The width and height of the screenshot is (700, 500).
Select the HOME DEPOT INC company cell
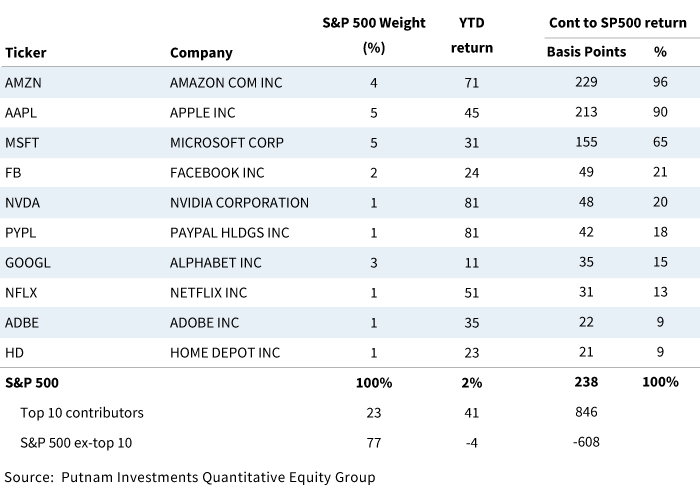(x=225, y=352)
